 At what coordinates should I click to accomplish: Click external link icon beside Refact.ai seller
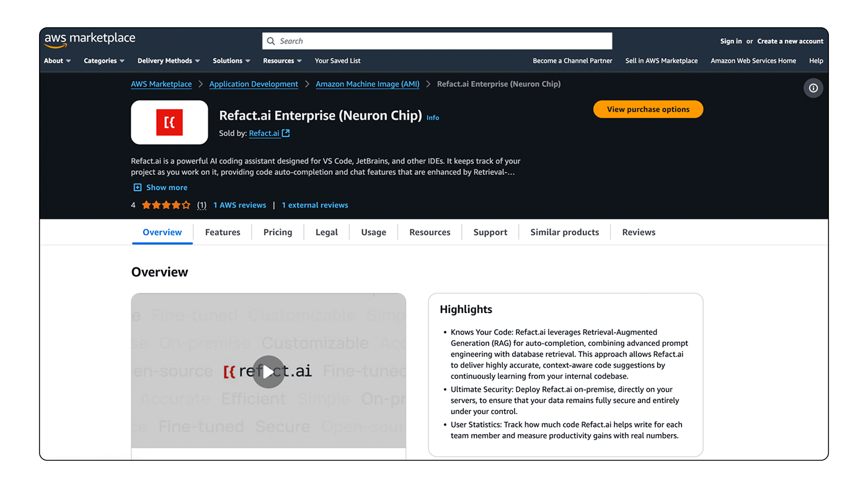click(x=286, y=133)
